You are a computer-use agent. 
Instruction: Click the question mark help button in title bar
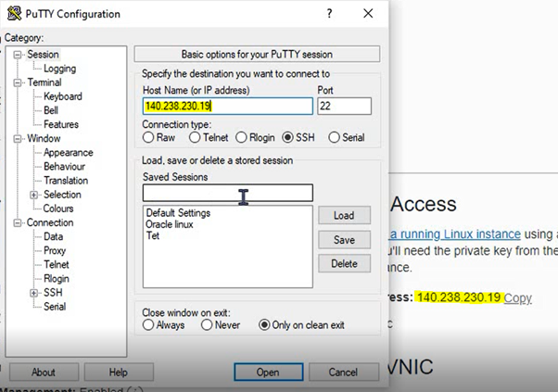(x=330, y=14)
